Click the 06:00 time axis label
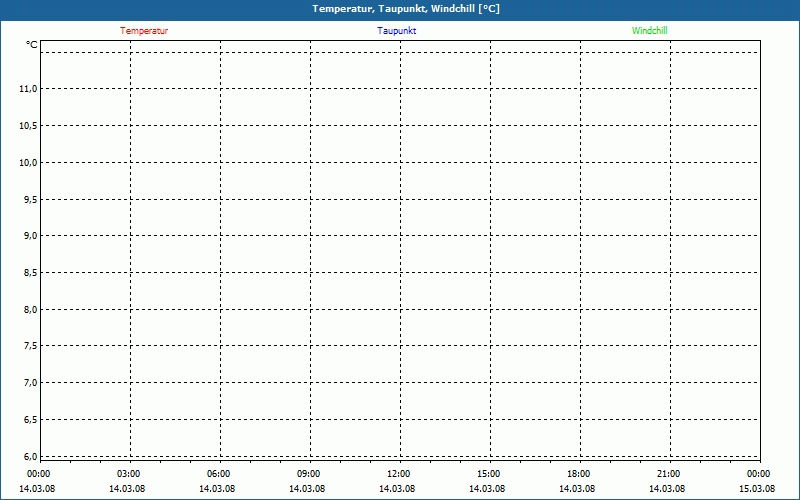 pyautogui.click(x=218, y=474)
